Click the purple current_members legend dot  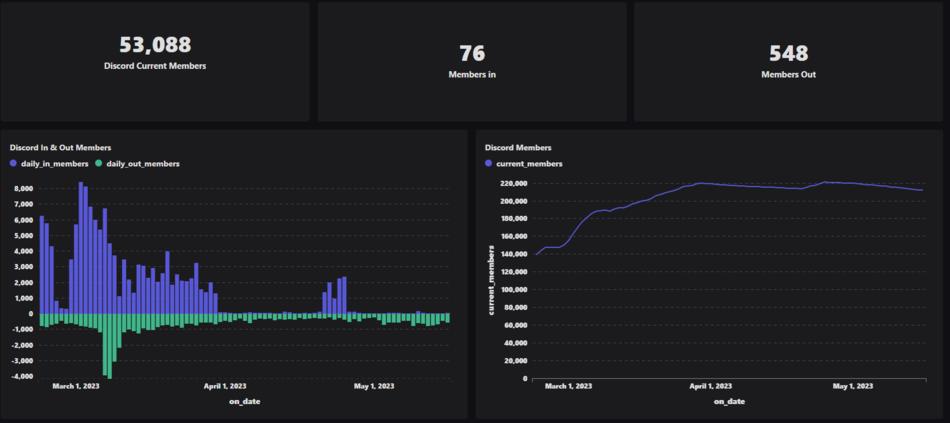489,164
